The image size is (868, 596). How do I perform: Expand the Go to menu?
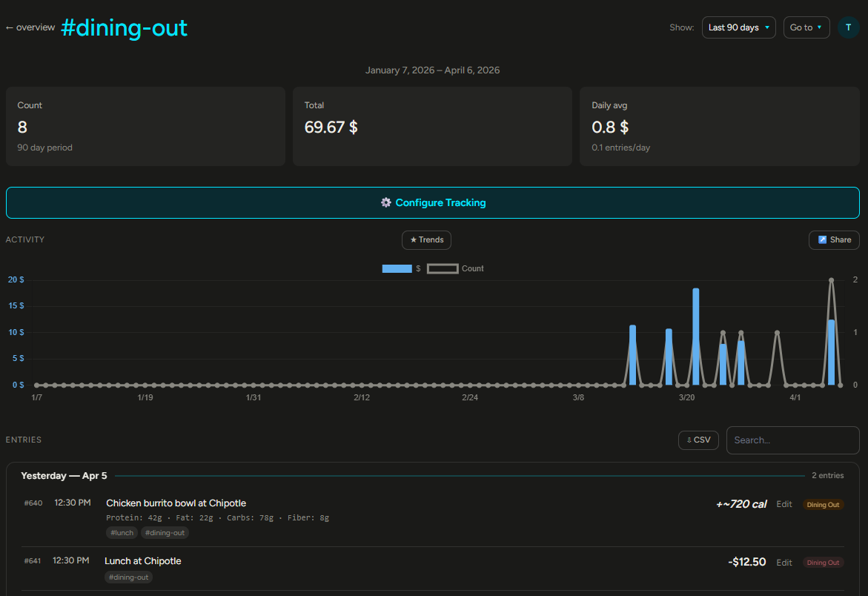click(806, 27)
